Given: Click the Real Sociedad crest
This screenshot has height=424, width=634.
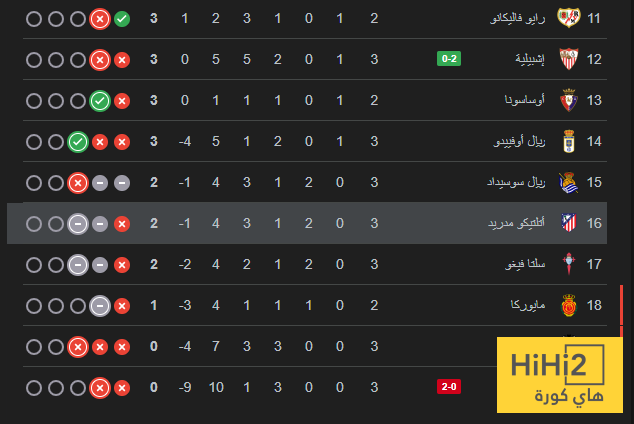Looking at the screenshot, I should click(x=569, y=182).
